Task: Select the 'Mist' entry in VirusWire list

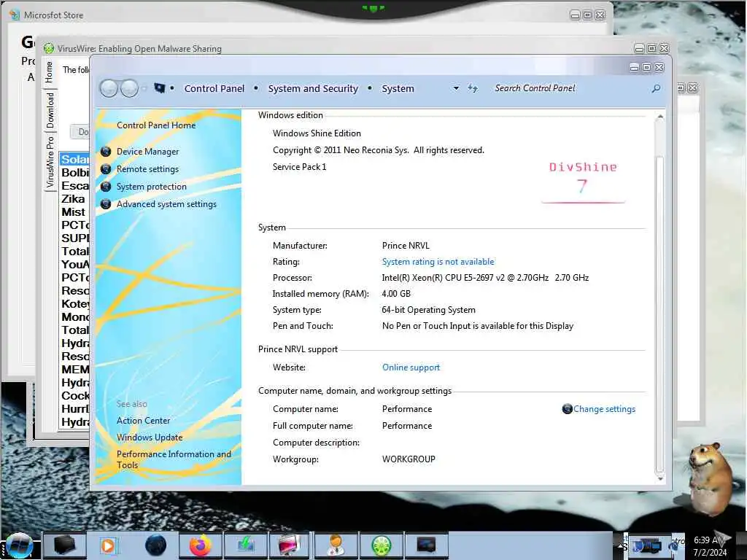Action: coord(75,212)
